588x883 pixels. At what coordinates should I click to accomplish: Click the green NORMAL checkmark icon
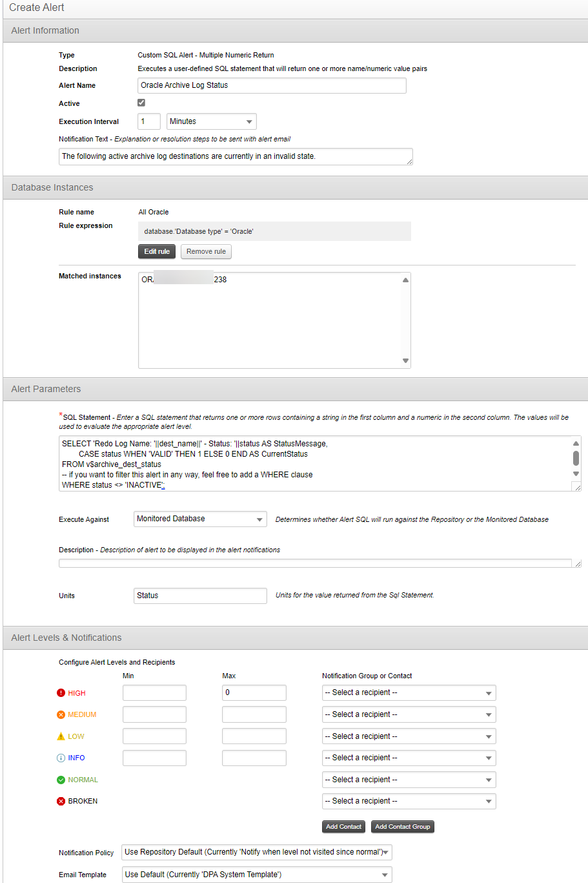tap(61, 780)
